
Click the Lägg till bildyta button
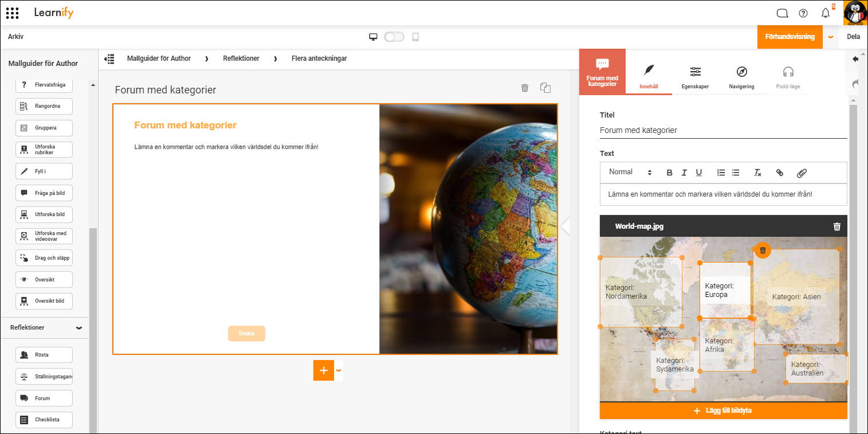click(723, 410)
